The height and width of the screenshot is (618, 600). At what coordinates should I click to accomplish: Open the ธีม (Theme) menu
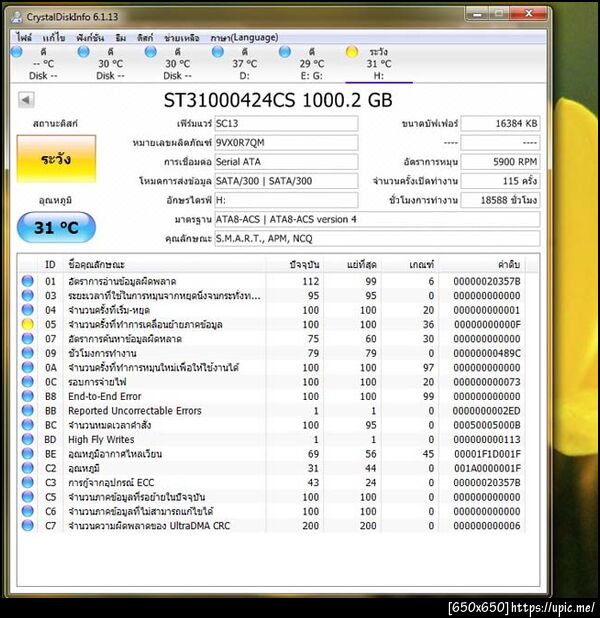pos(121,37)
